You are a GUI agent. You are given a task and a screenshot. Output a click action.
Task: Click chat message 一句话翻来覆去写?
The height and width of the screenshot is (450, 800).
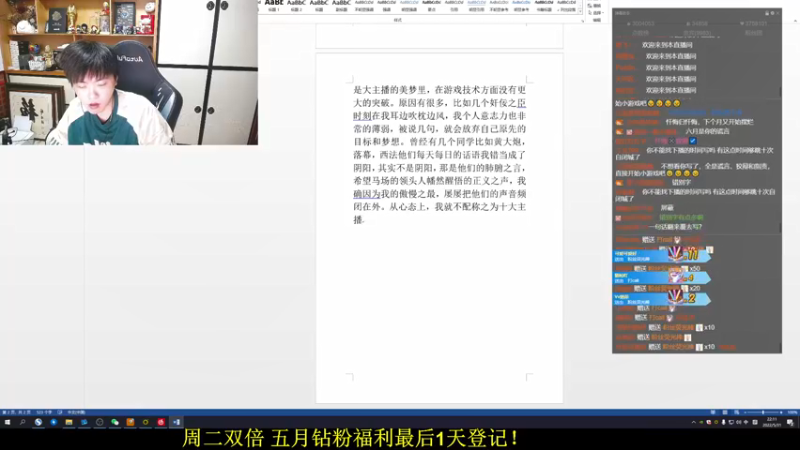pyautogui.click(x=675, y=227)
